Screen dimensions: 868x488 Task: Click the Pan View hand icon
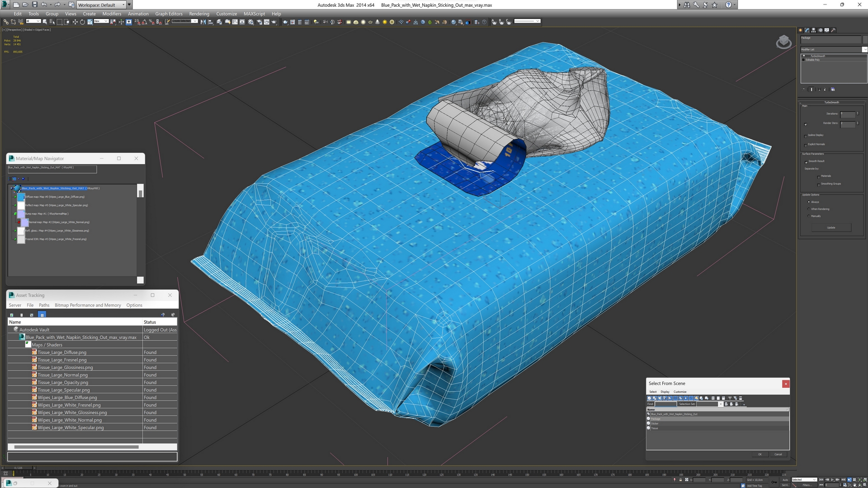tap(854, 485)
